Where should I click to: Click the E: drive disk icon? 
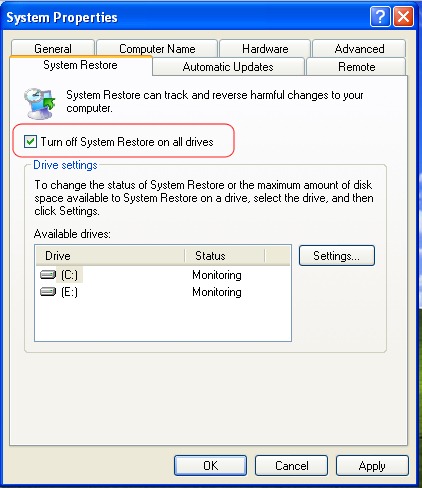coord(48,292)
